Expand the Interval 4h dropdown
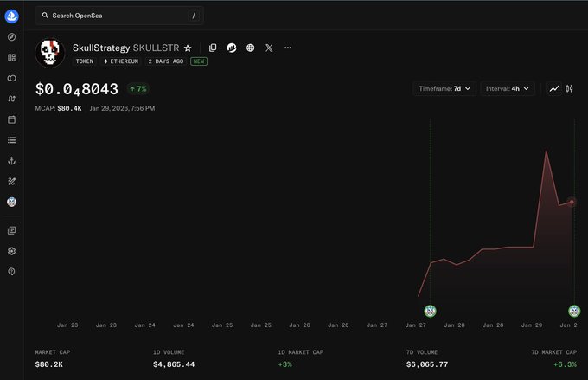This screenshot has height=380, width=588. coord(508,88)
